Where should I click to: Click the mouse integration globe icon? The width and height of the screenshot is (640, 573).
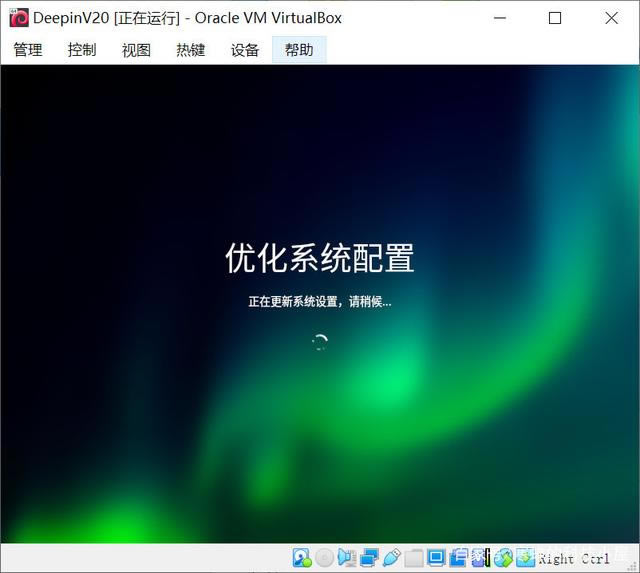pyautogui.click(x=503, y=558)
